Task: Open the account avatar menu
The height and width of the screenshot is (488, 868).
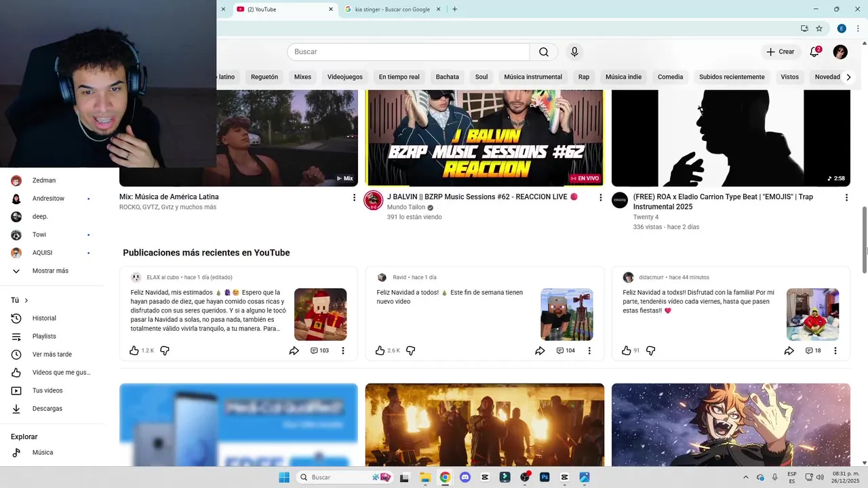Action: [x=840, y=52]
